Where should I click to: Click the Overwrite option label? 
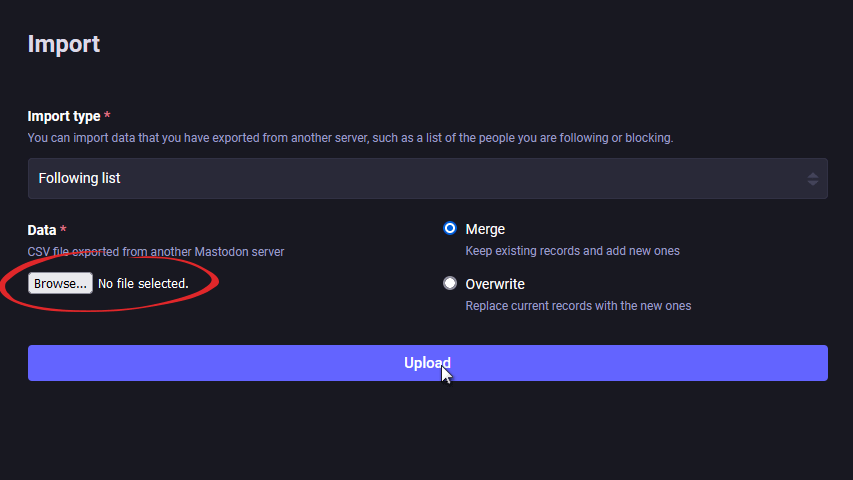495,284
